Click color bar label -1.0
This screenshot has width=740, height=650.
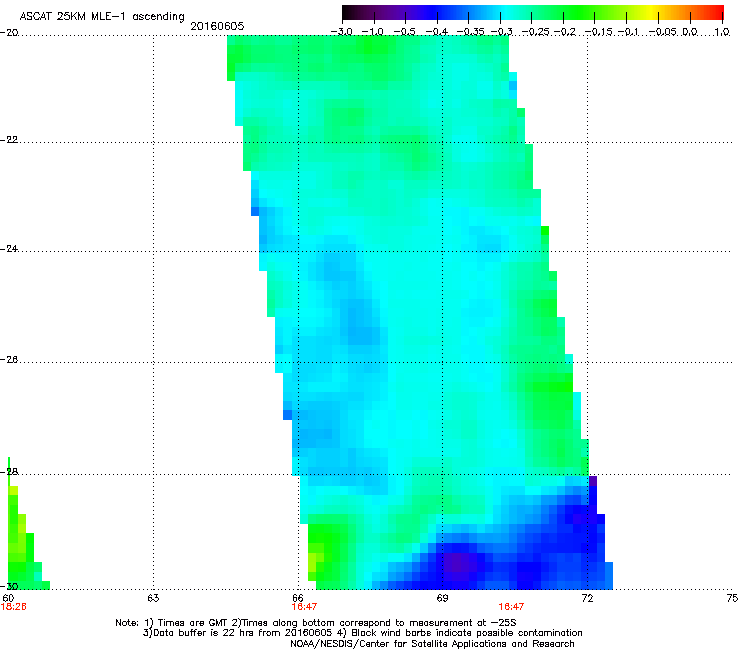point(373,32)
